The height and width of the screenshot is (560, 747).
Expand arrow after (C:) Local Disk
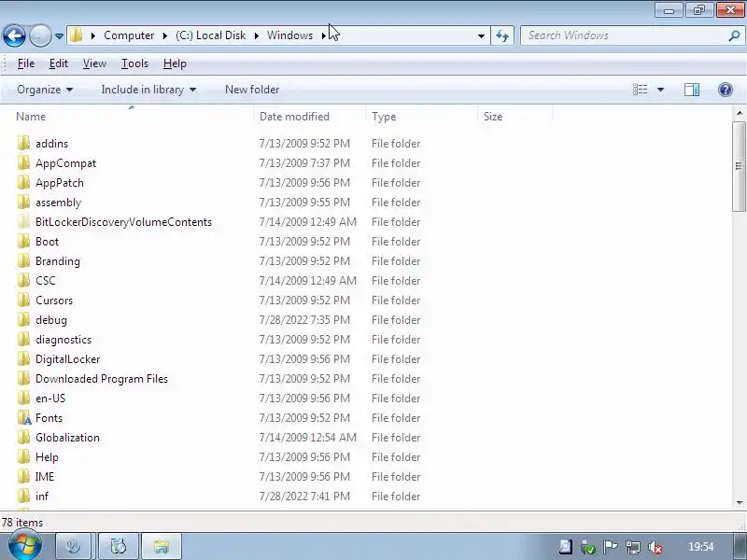pos(256,35)
